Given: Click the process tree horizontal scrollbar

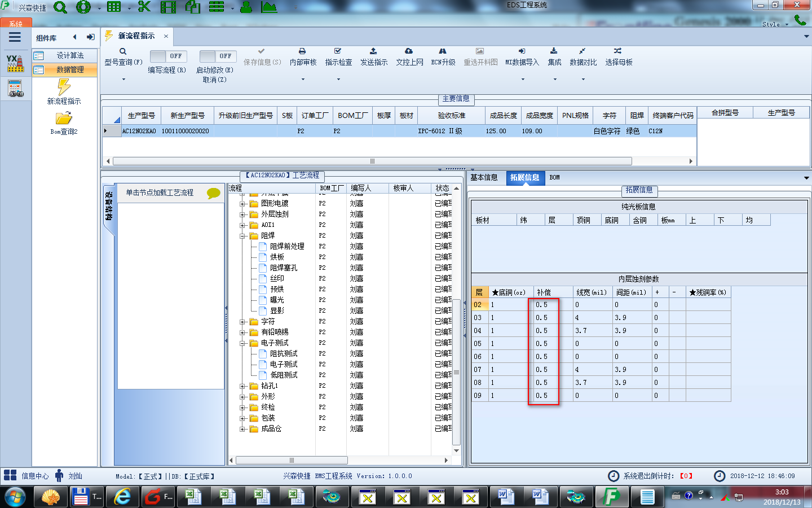Looking at the screenshot, I should coord(292,460).
